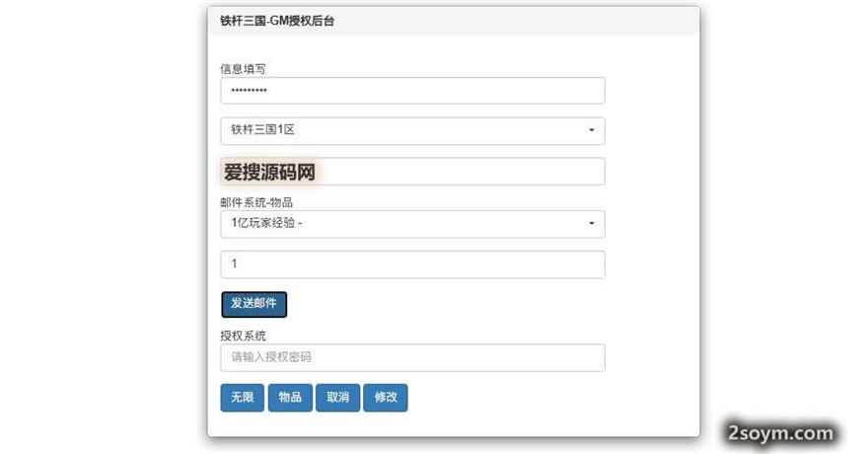Viewport: 868px width, 454px height.
Task: Click the caret arrow of the server selector
Action: click(591, 130)
